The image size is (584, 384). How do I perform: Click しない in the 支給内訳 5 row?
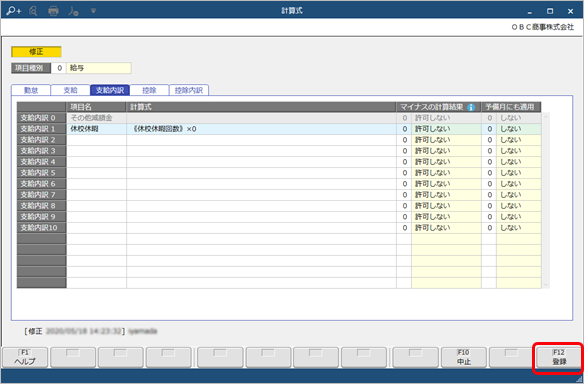518,173
